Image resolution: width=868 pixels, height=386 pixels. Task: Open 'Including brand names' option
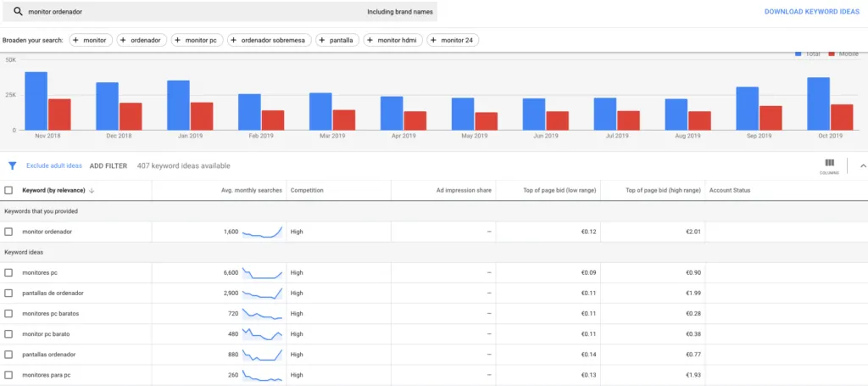pyautogui.click(x=400, y=12)
